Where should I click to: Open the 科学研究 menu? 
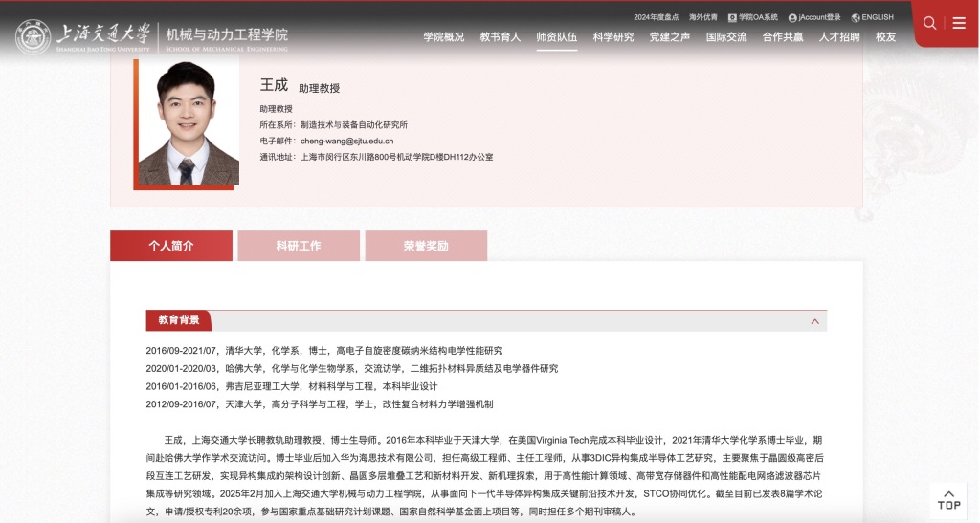613,37
